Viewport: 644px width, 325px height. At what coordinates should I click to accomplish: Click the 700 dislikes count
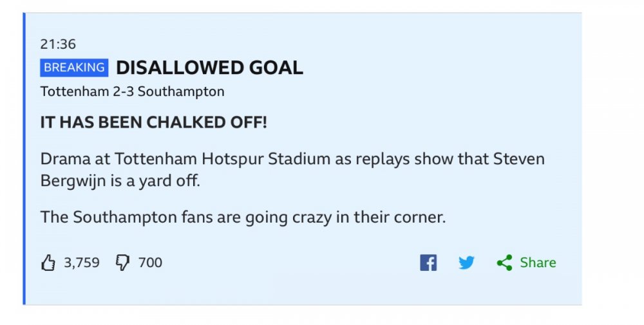coord(151,263)
